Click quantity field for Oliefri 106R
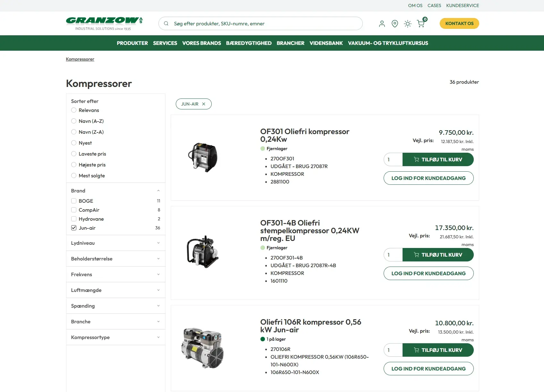Image resolution: width=544 pixels, height=392 pixels. click(x=393, y=350)
